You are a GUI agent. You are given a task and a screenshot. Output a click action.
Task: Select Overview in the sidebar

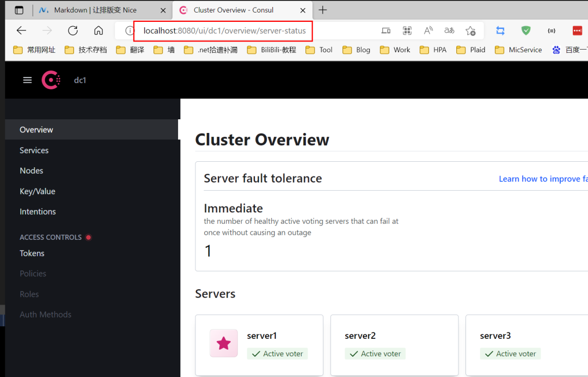tap(91, 130)
